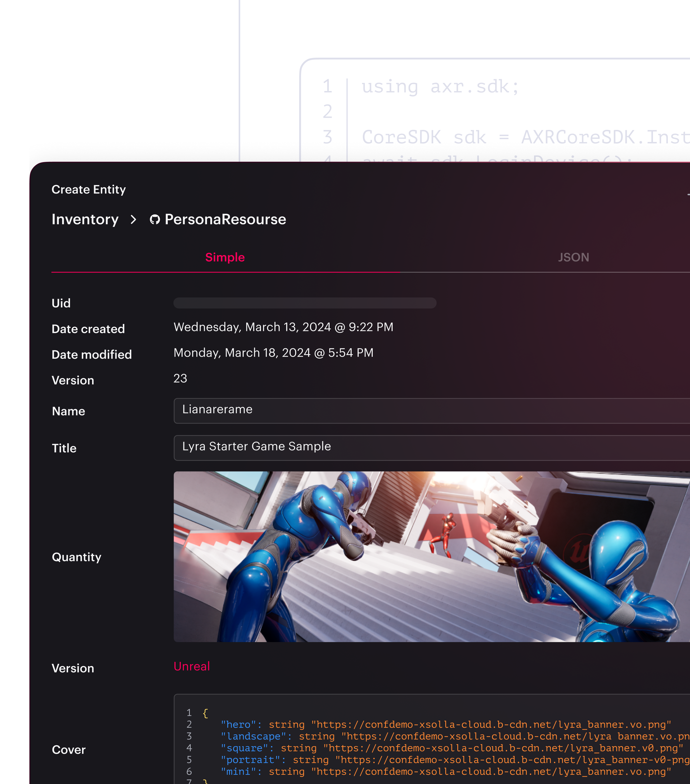Viewport: 690px width, 784px height.
Task: Click the Uid field label
Action: pyautogui.click(x=61, y=304)
